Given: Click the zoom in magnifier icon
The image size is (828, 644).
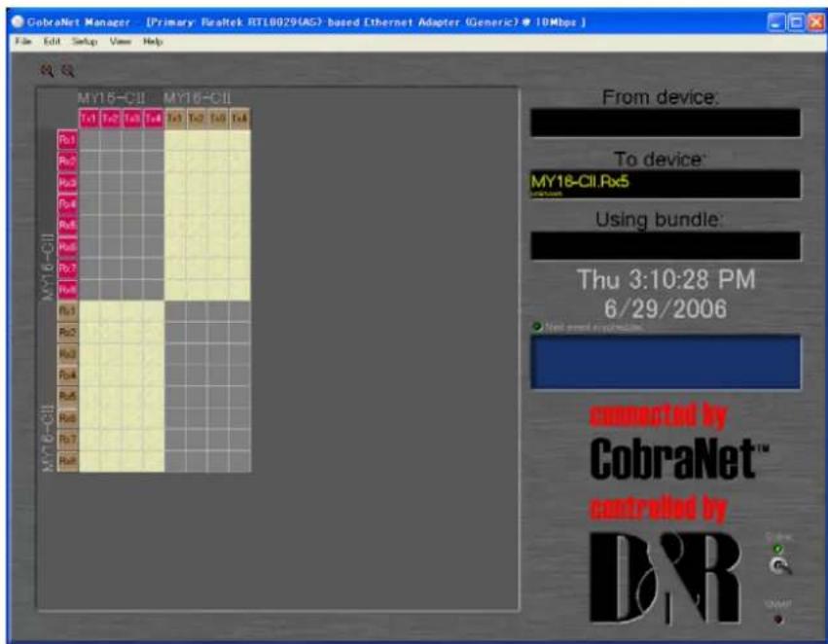Looking at the screenshot, I should pos(47,71).
